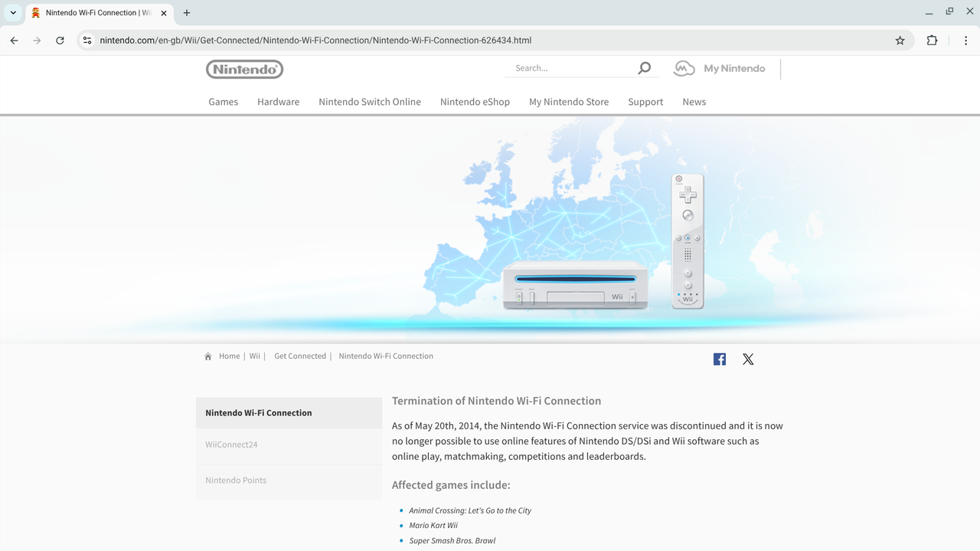Click Nintendo Wi-Fi Connection breadcrumb

coord(386,356)
